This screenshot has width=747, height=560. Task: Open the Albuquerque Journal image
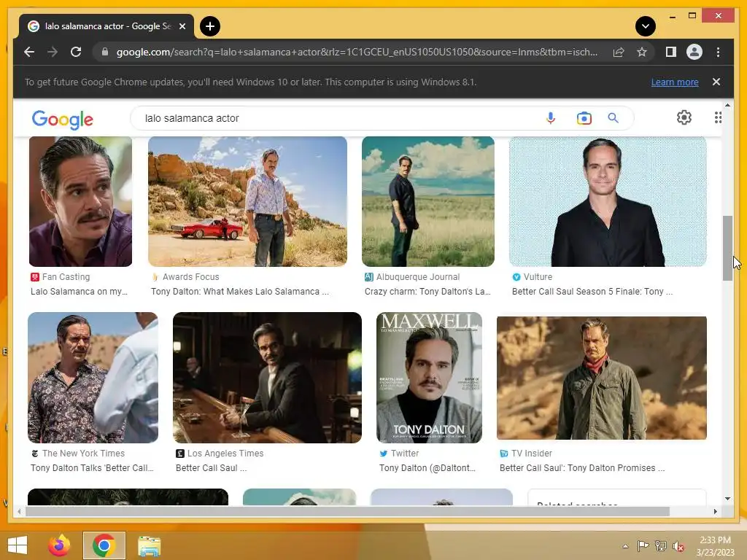click(427, 201)
